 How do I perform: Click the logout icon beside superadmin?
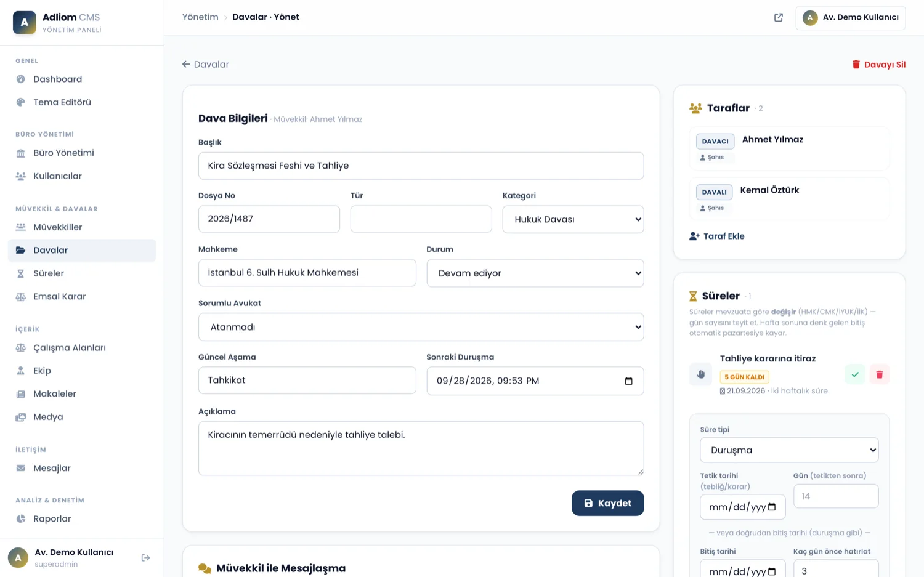[x=145, y=558]
